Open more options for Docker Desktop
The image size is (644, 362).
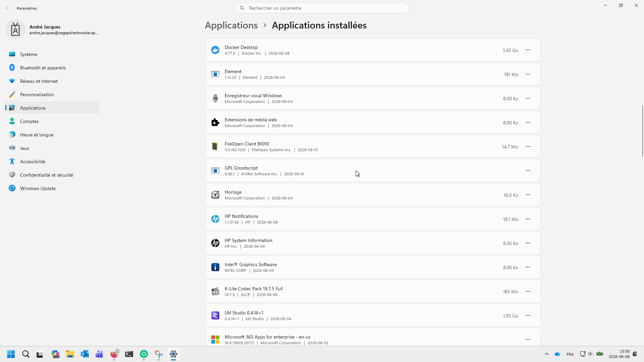coord(528,50)
